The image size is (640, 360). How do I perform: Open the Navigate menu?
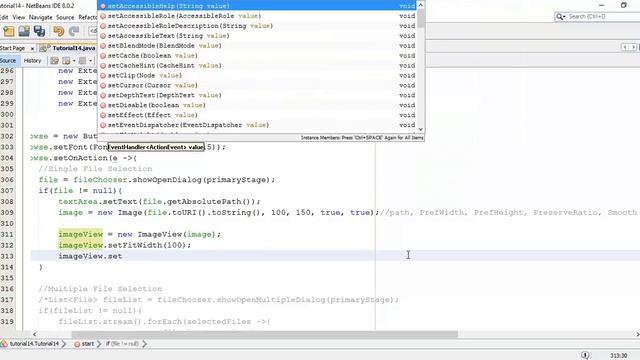(x=40, y=17)
